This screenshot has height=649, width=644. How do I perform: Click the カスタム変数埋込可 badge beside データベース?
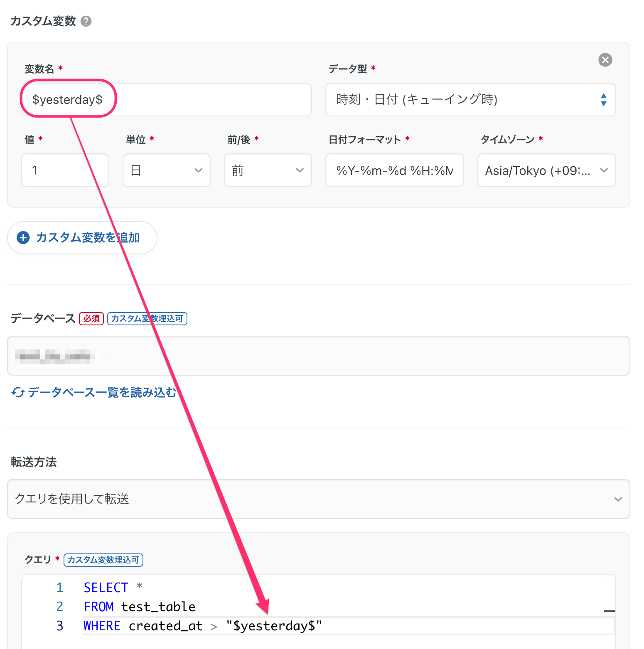point(147,319)
